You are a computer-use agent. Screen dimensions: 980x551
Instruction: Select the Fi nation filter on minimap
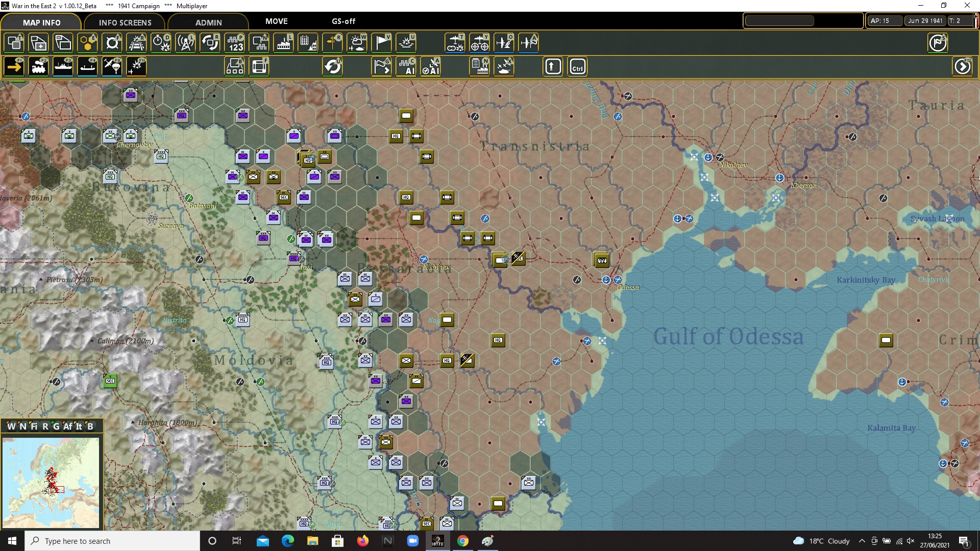pos(34,427)
